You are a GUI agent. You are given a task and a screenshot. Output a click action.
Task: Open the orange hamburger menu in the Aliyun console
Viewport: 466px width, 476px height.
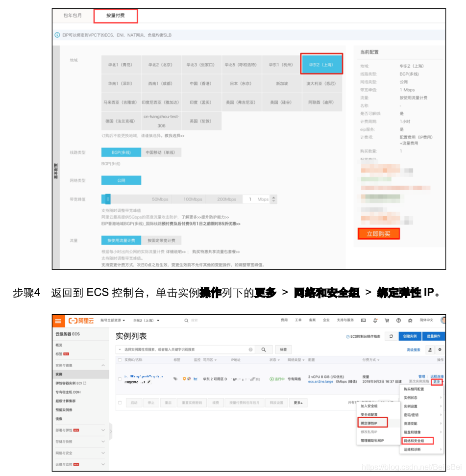pos(58,321)
